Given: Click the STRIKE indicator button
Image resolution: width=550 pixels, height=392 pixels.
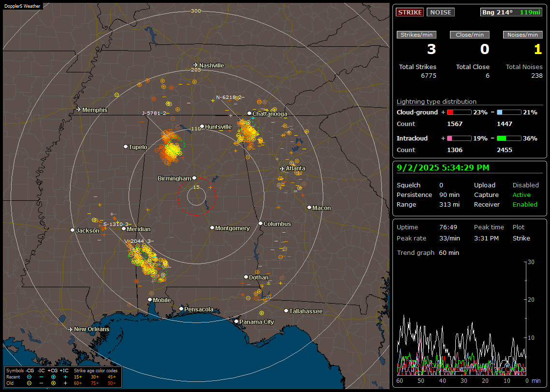Looking at the screenshot, I should 410,12.
